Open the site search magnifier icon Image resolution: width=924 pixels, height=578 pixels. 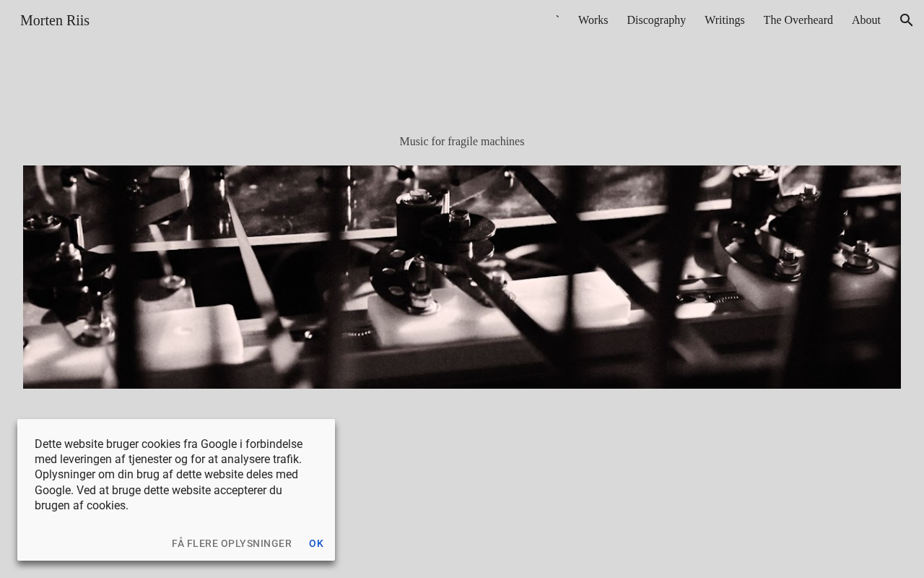pyautogui.click(x=907, y=20)
